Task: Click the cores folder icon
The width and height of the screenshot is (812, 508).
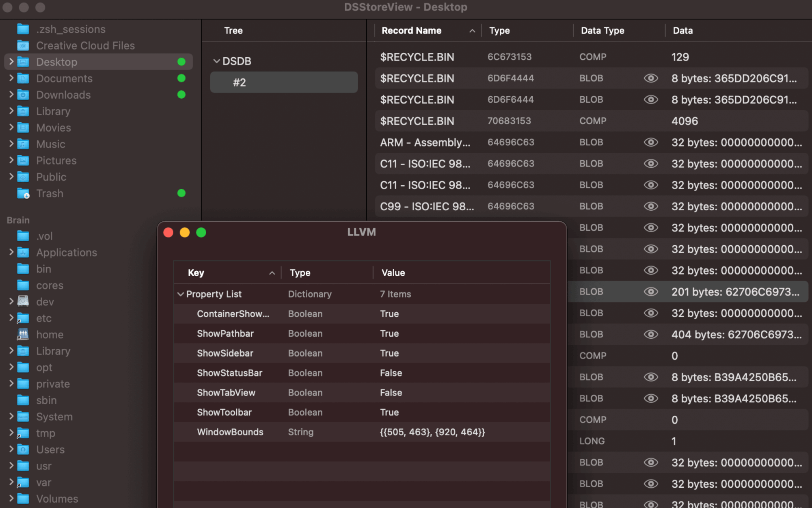Action: coord(23,285)
